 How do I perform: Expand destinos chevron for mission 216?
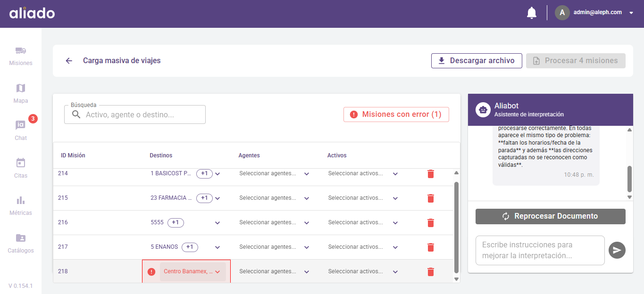pos(217,223)
